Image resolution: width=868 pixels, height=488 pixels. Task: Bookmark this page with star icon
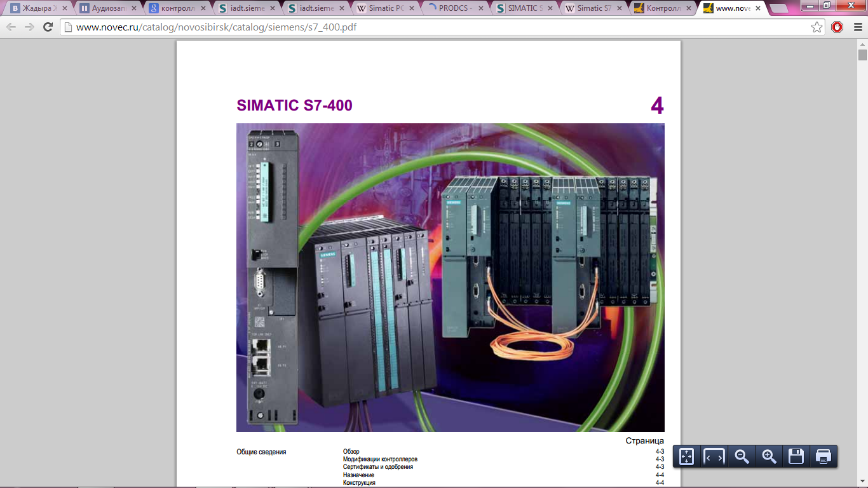pyautogui.click(x=817, y=27)
